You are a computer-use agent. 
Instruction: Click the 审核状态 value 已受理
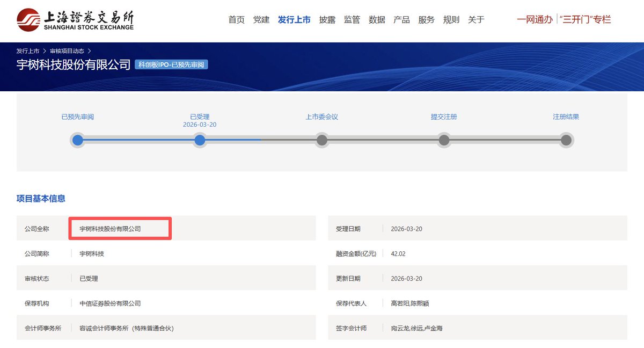89,279
